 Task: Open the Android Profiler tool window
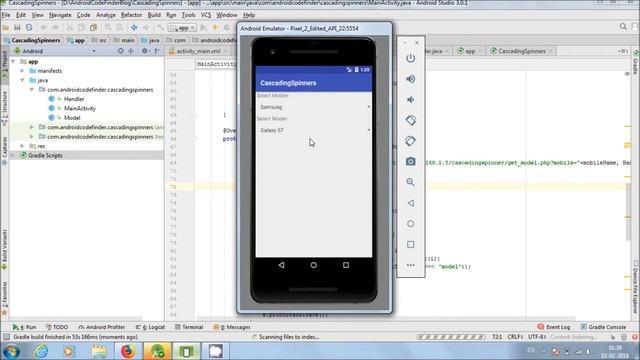coord(101,327)
